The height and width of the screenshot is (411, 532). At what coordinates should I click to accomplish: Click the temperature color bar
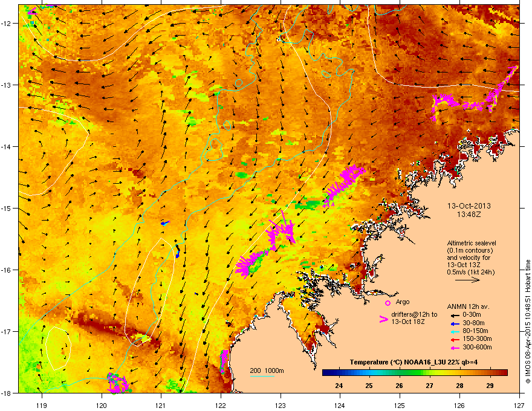point(415,372)
